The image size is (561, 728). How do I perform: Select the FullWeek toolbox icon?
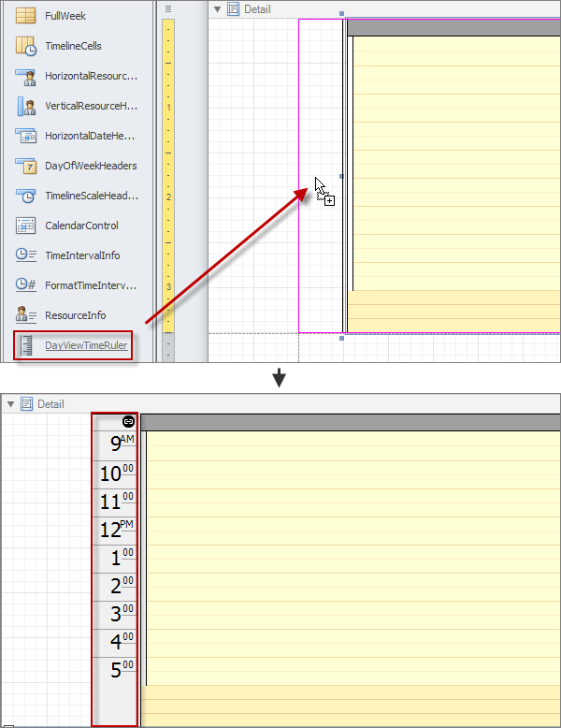click(x=26, y=16)
